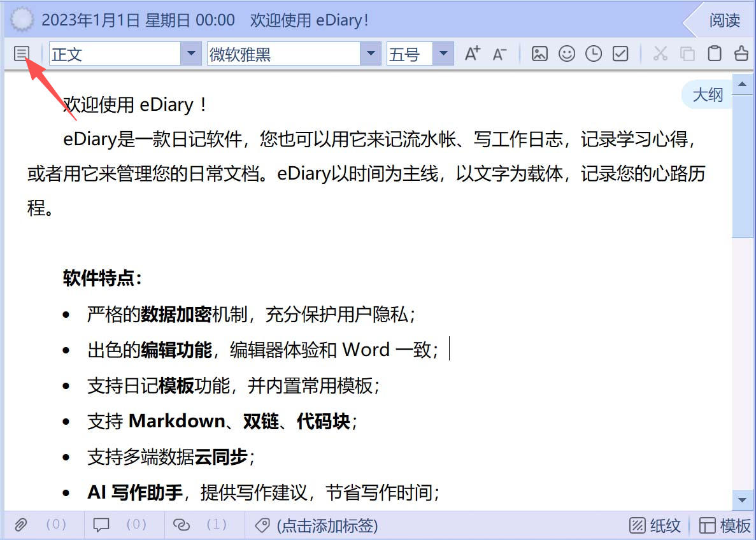Image resolution: width=756 pixels, height=540 pixels.
Task: Click the format painter brush icon
Action: [x=741, y=53]
